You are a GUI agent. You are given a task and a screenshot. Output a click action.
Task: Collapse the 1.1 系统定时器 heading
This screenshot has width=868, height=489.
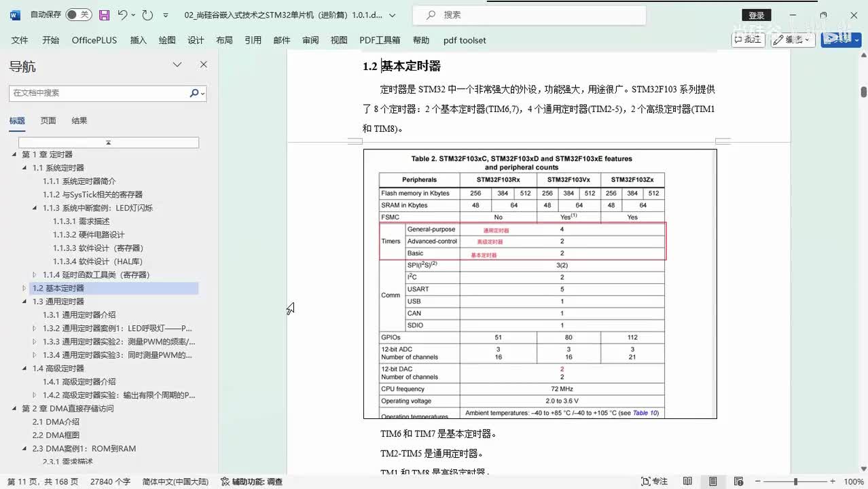(25, 168)
